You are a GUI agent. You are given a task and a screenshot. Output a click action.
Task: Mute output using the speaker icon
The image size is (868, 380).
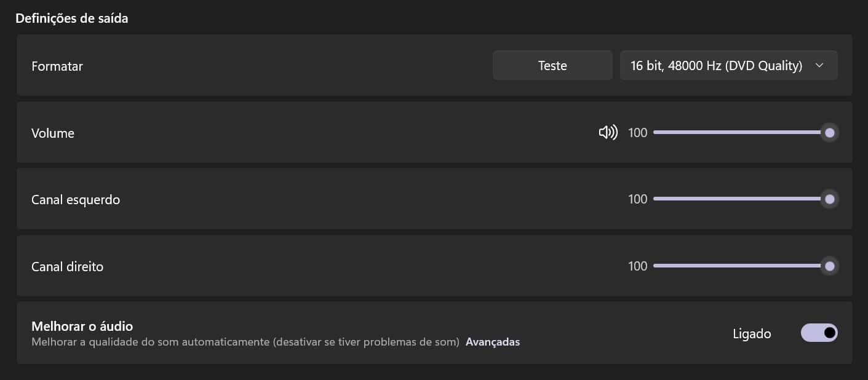click(608, 132)
